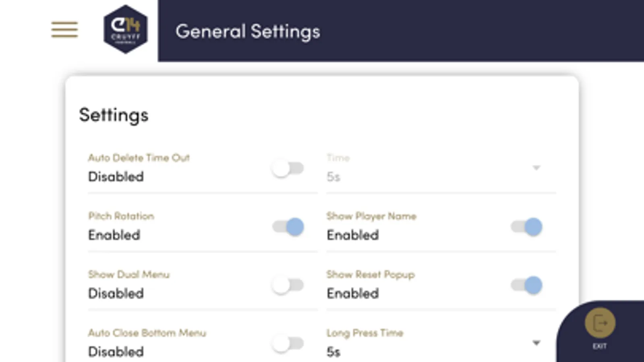Image resolution: width=644 pixels, height=362 pixels.
Task: Click the Cruyff Football hexagon logo
Action: click(125, 29)
